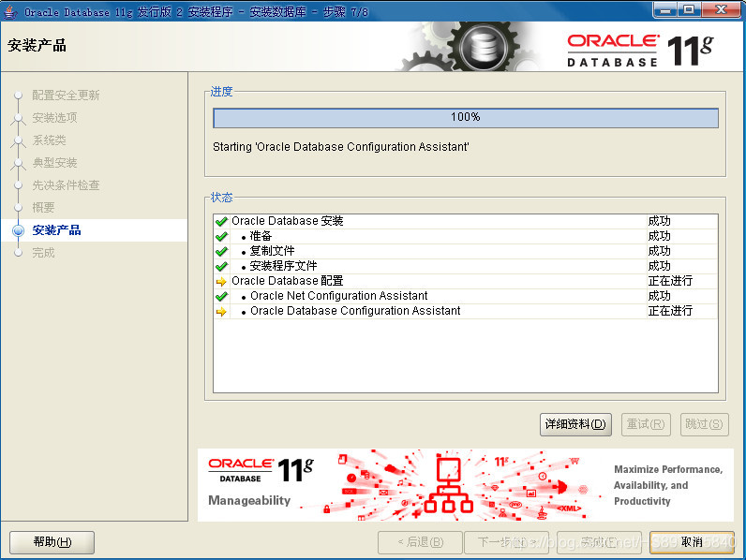Click the database gear graphic in the header
Image resolution: width=746 pixels, height=560 pixels.
click(482, 48)
